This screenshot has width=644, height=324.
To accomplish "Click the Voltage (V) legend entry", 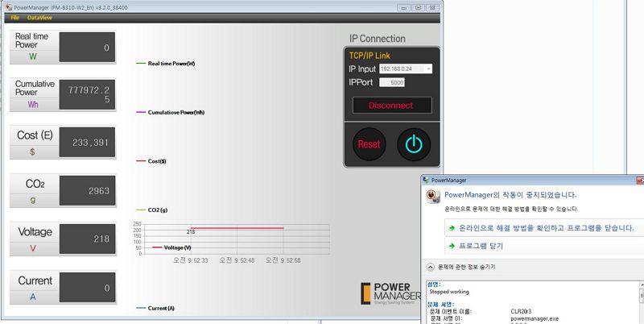I will [171, 247].
